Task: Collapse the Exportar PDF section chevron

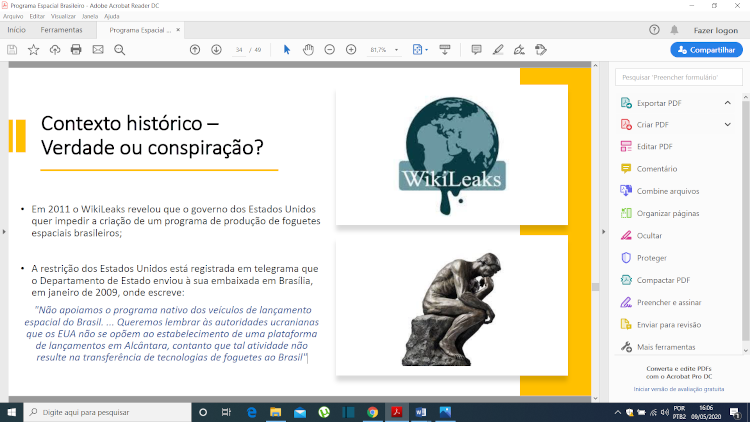Action: pos(728,103)
